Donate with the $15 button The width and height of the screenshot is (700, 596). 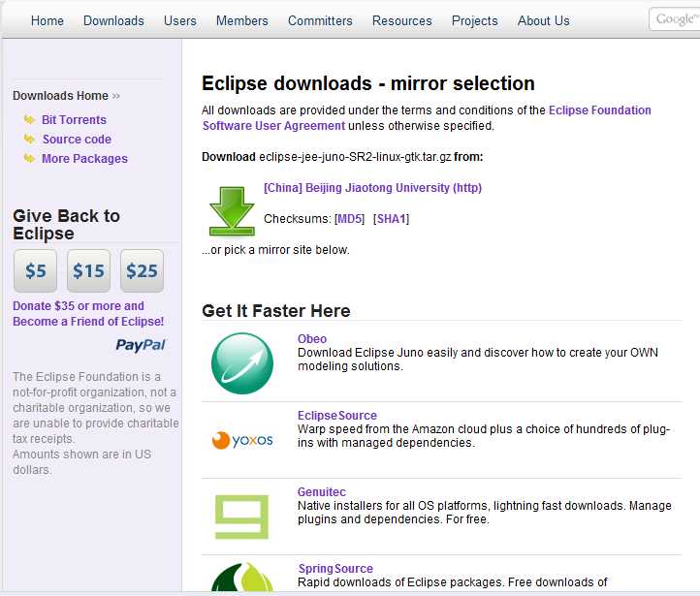88,270
